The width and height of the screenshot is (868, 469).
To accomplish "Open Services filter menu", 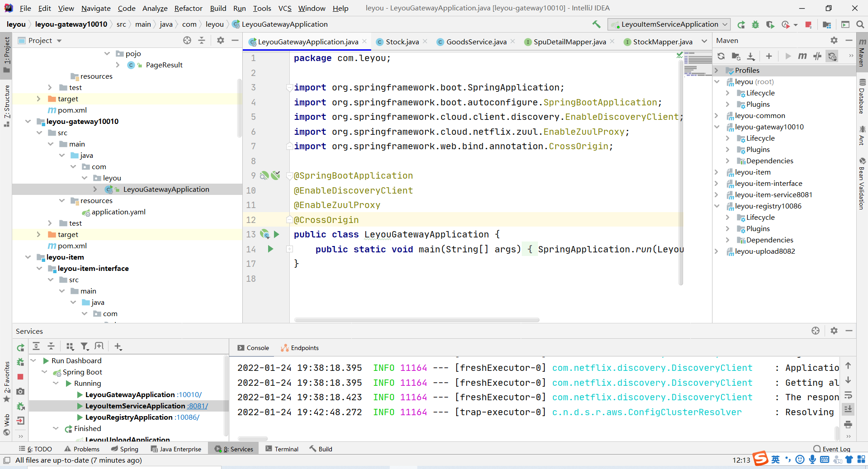I will click(x=85, y=346).
